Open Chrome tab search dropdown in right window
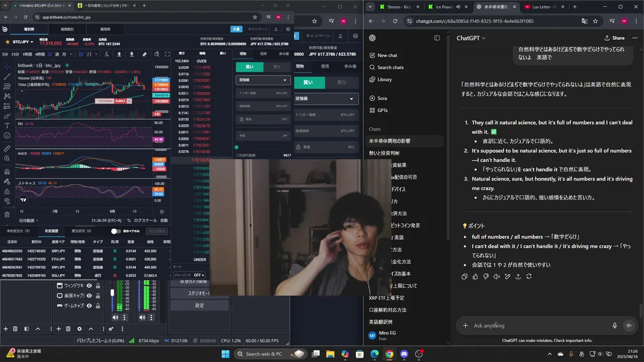Image resolution: width=644 pixels, height=362 pixels. point(370,7)
